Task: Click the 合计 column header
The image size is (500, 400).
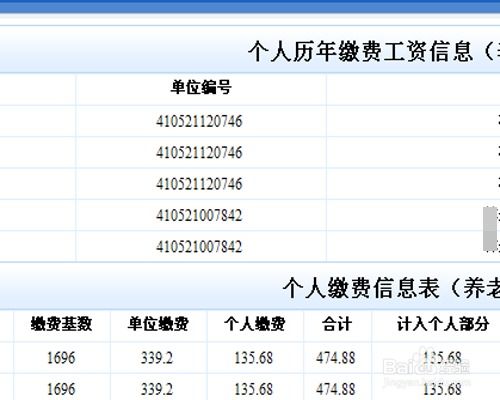Action: 337,324
